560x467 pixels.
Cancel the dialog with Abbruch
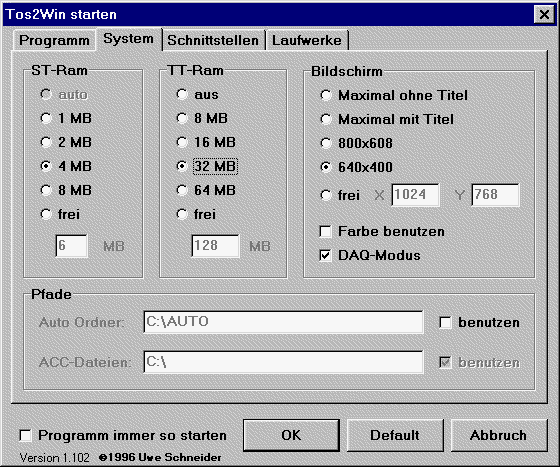tap(499, 435)
